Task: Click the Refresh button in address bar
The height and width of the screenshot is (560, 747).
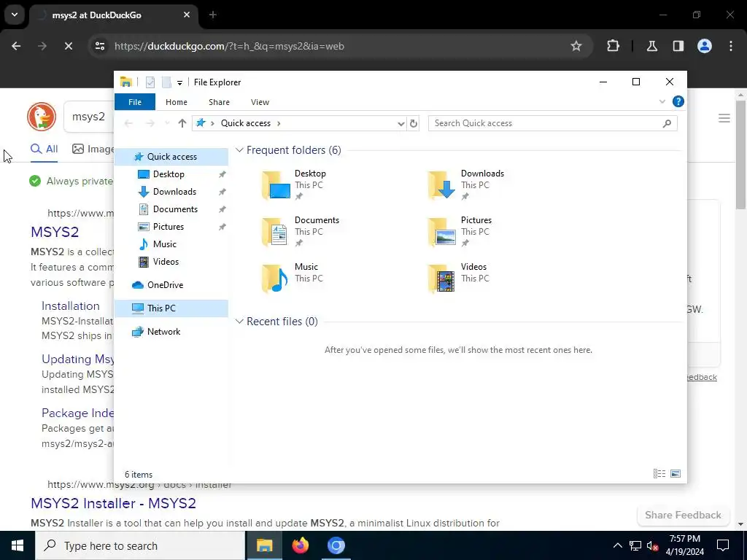Action: 414,123
